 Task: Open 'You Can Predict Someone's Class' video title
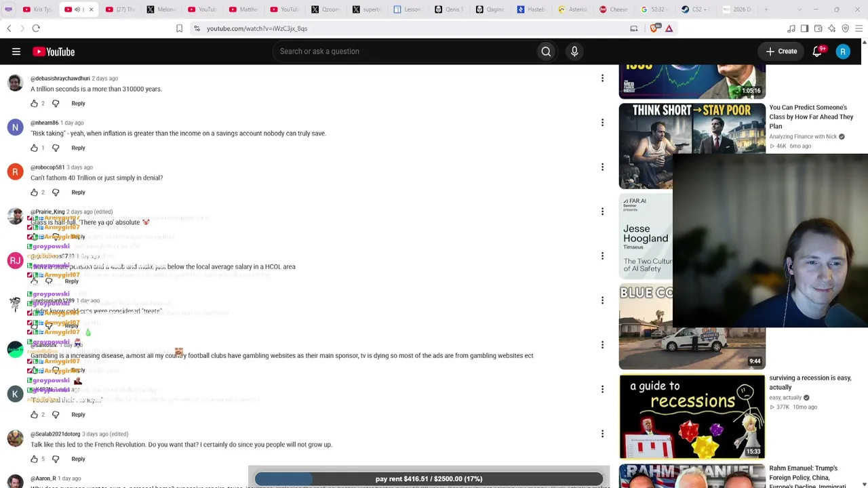(x=811, y=117)
